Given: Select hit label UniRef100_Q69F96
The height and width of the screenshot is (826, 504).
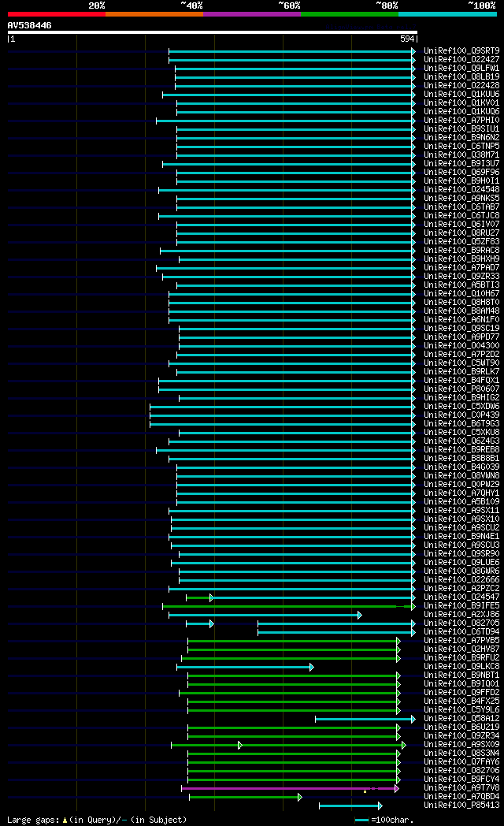Looking at the screenshot, I should [462, 173].
